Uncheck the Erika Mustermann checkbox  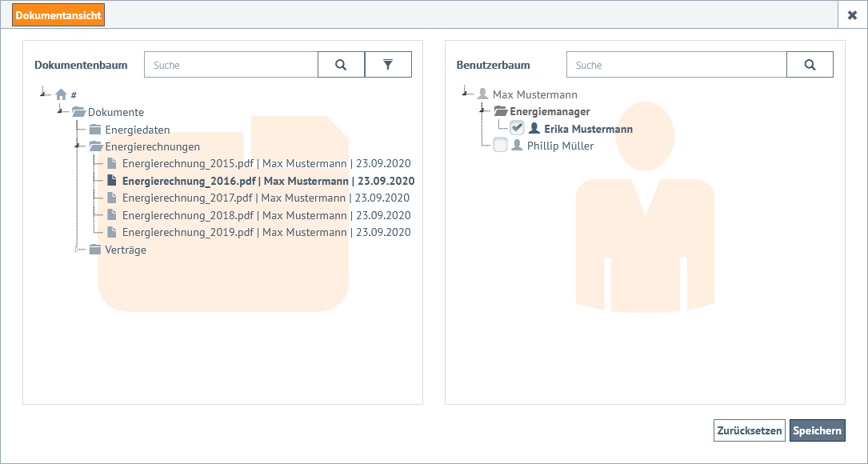click(x=517, y=128)
